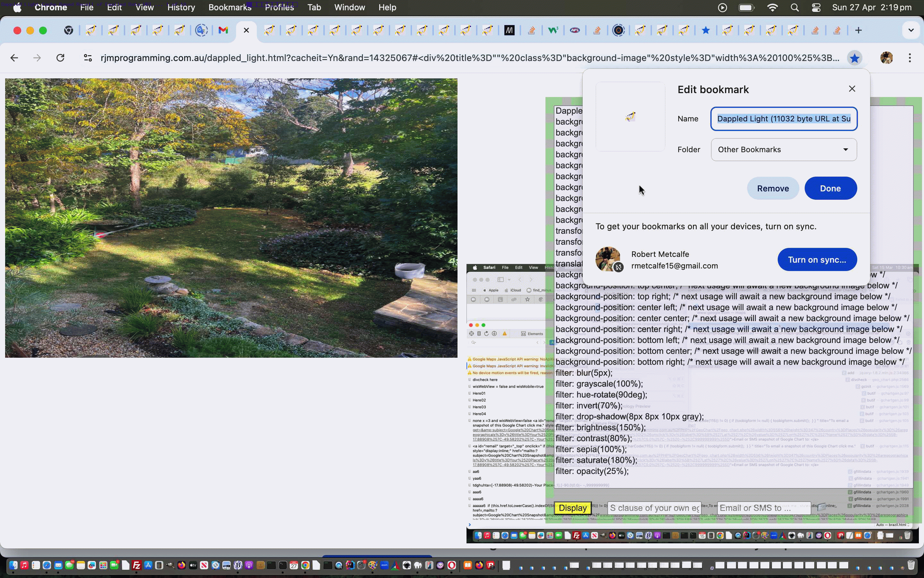Switch to the blue star tab
Screen dimensions: 924x578
click(706, 30)
